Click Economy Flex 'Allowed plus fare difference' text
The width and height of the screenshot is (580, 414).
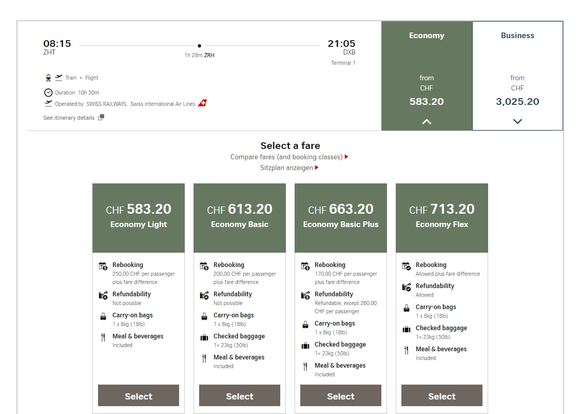[x=448, y=274]
